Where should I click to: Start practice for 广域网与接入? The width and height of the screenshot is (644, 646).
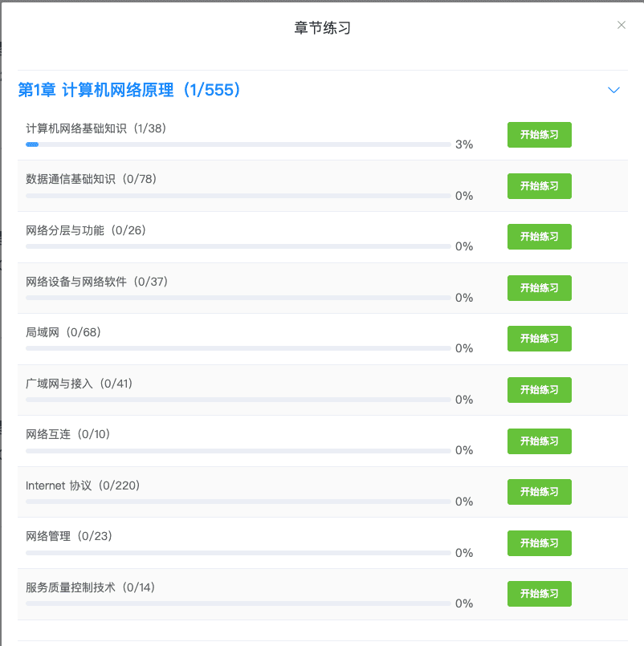(x=540, y=390)
